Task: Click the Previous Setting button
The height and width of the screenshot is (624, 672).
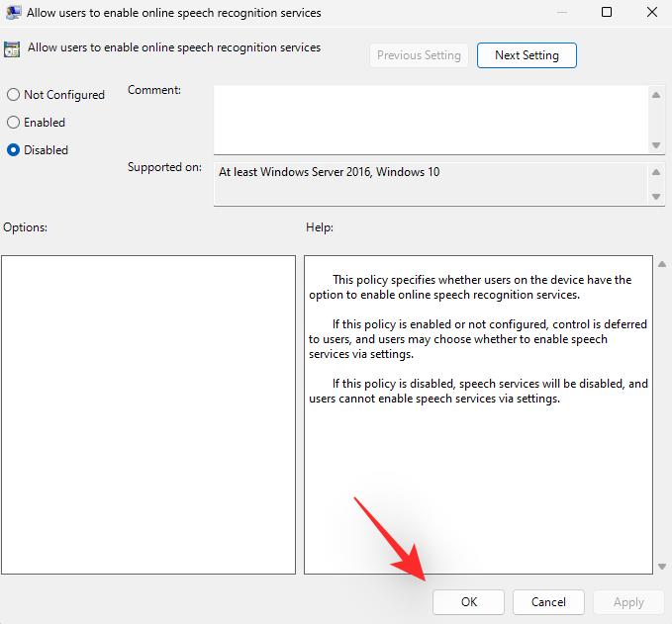Action: (419, 55)
